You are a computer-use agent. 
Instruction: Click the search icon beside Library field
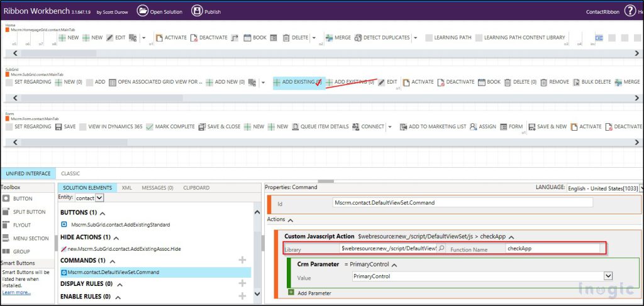441,249
